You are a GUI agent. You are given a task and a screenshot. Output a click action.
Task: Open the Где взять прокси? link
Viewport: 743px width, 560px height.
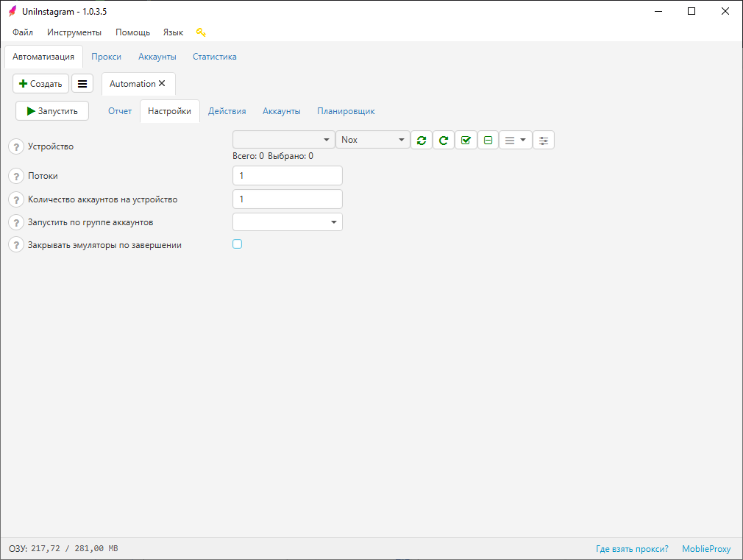[x=632, y=549]
